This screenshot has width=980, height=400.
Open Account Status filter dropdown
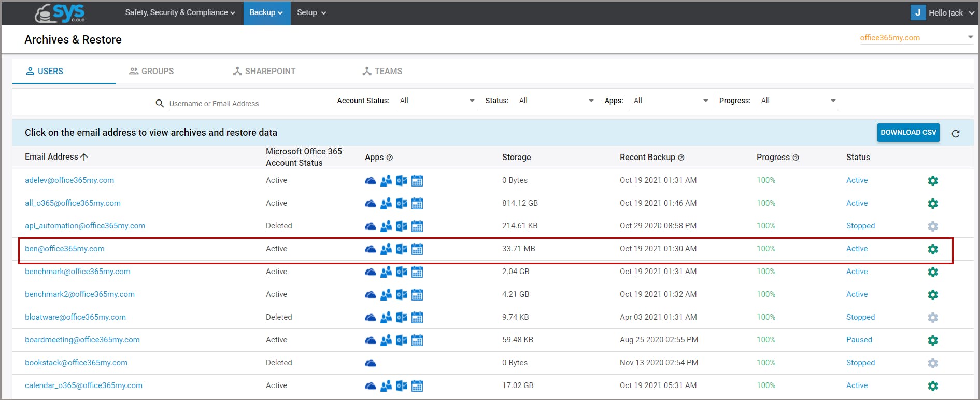point(436,101)
